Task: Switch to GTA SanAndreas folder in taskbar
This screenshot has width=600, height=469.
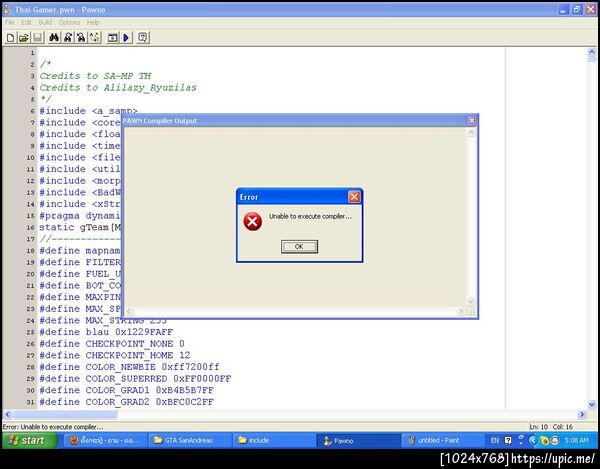Action: tap(189, 440)
